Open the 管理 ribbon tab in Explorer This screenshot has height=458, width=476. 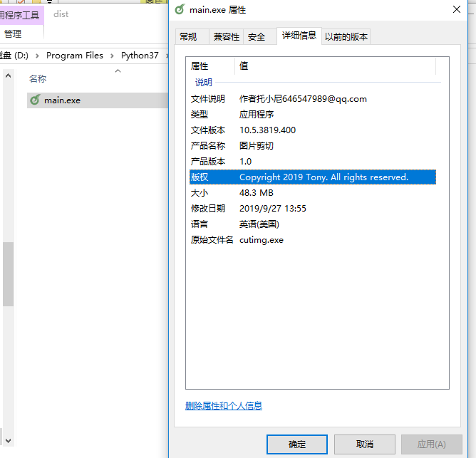pos(13,33)
